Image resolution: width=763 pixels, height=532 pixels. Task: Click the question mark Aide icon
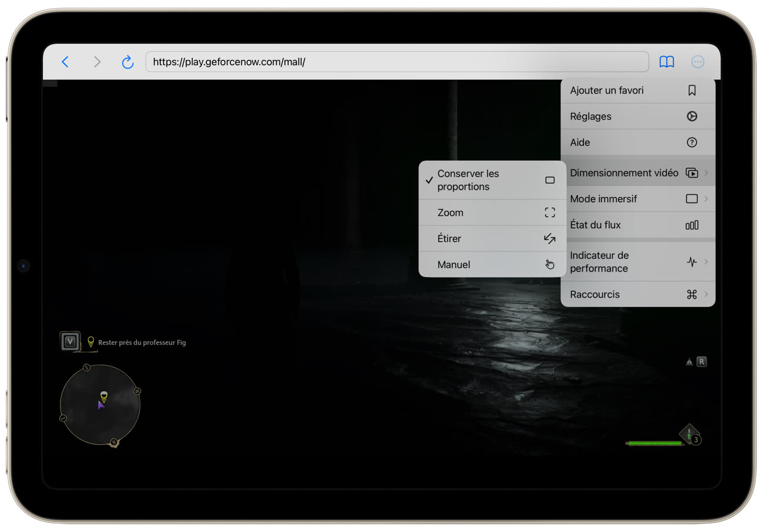point(691,142)
